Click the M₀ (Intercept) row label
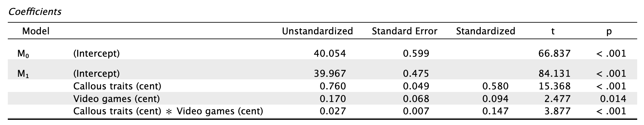The height and width of the screenshot is (125, 644). 96,54
